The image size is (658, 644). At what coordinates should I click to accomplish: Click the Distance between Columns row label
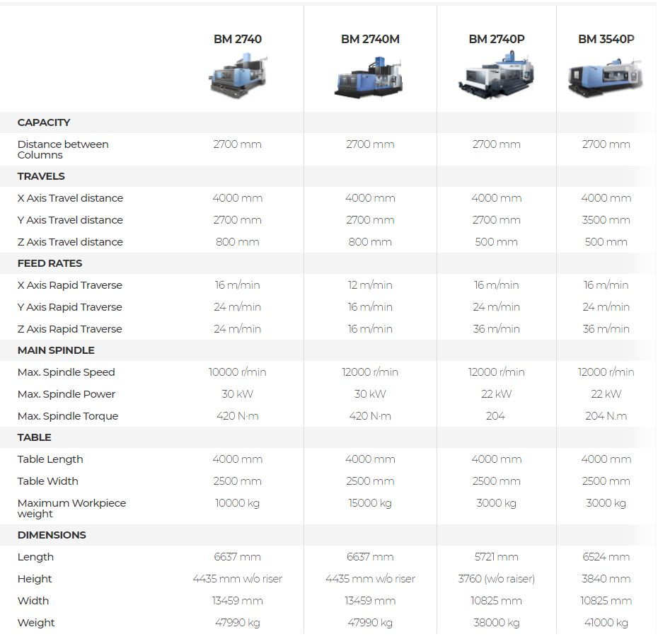63,150
